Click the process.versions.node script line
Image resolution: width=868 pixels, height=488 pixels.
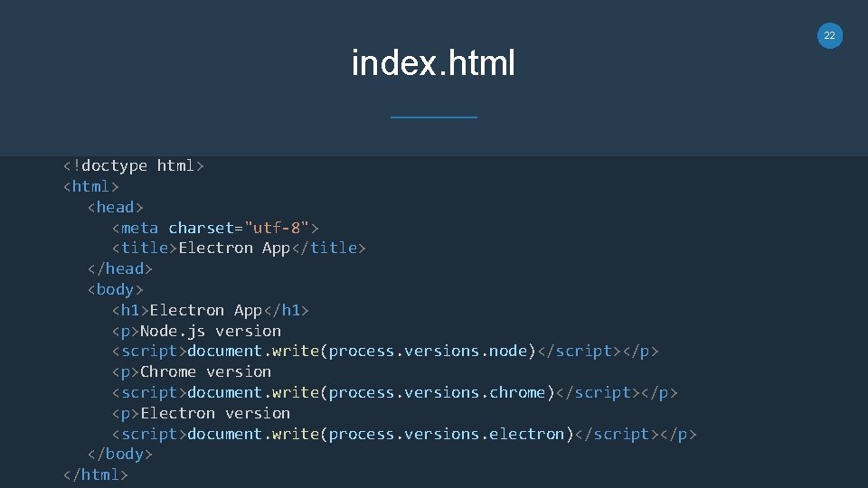[385, 351]
